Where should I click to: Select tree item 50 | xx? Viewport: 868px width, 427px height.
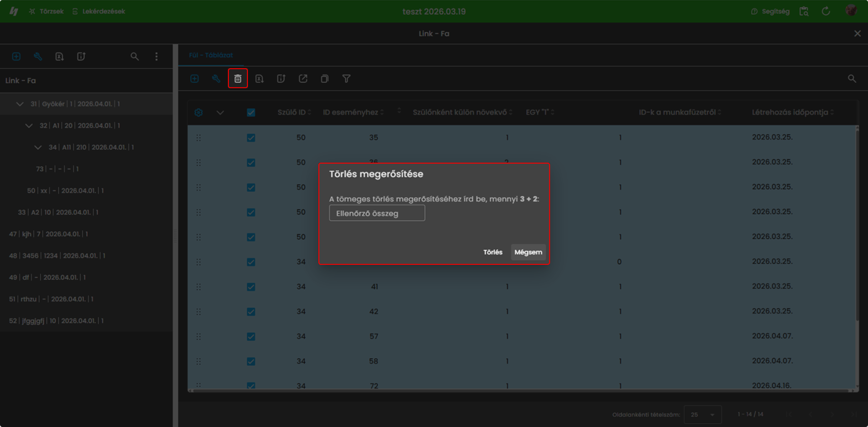(66, 191)
